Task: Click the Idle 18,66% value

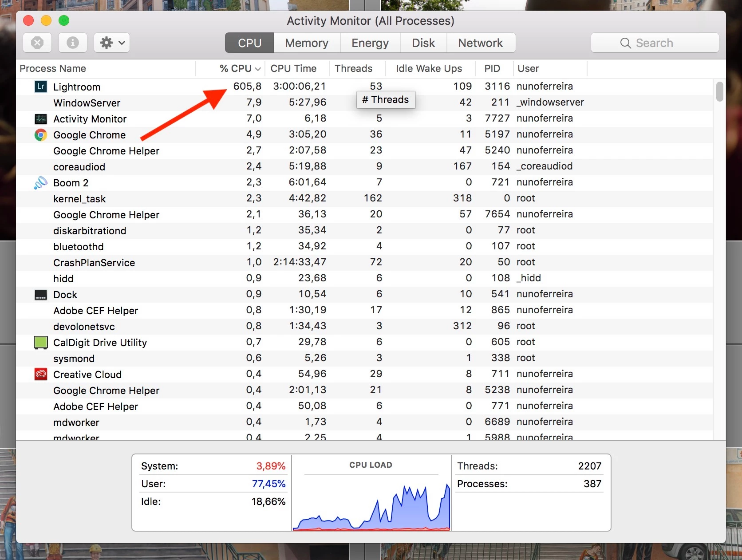Action: click(x=268, y=501)
